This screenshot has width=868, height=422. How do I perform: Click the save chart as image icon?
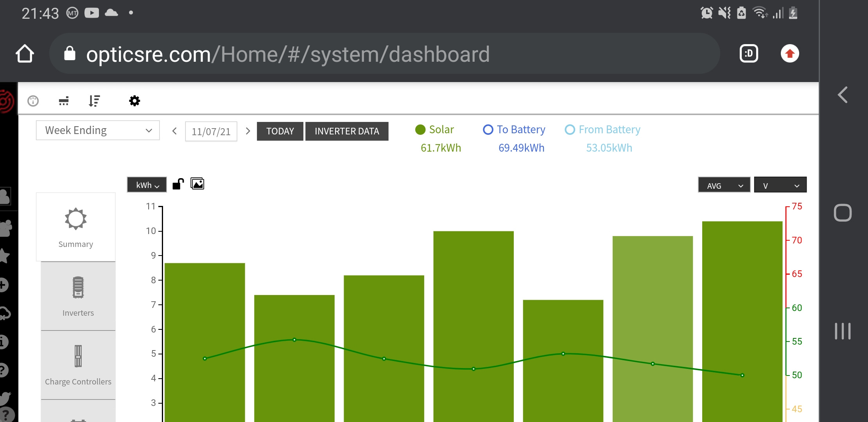pos(197,184)
